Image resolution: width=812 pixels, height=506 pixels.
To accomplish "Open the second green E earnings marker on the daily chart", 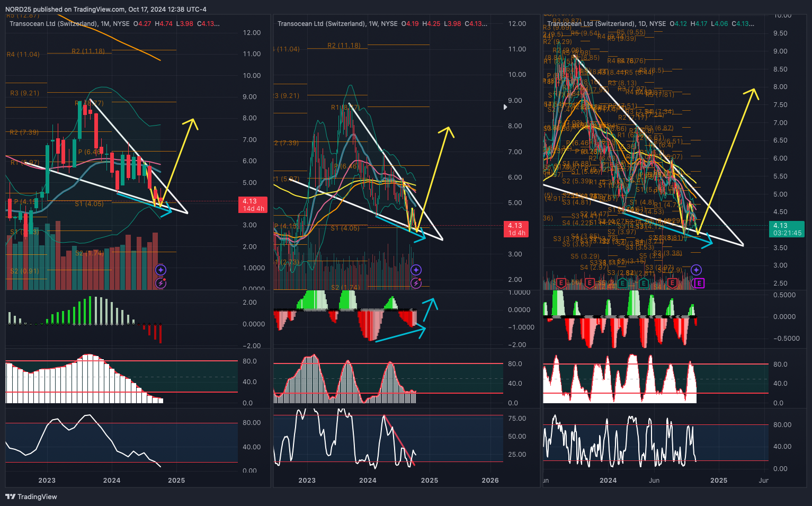I will (x=644, y=283).
